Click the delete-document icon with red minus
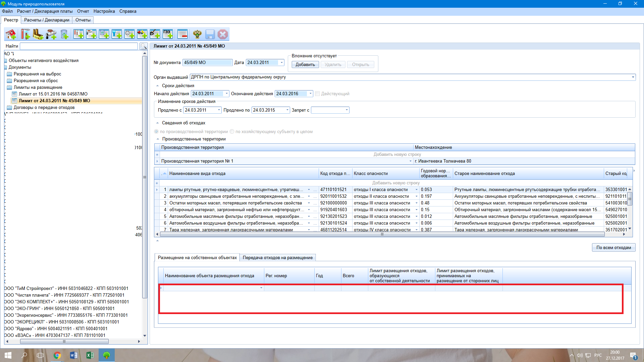This screenshot has height=362, width=644. [x=182, y=34]
